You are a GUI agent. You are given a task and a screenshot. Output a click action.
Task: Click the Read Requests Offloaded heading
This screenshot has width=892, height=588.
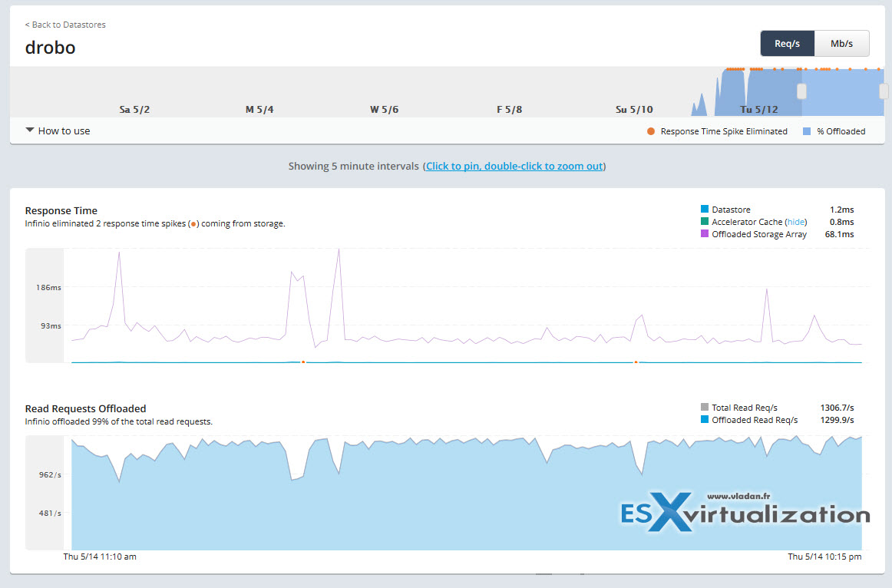point(85,408)
